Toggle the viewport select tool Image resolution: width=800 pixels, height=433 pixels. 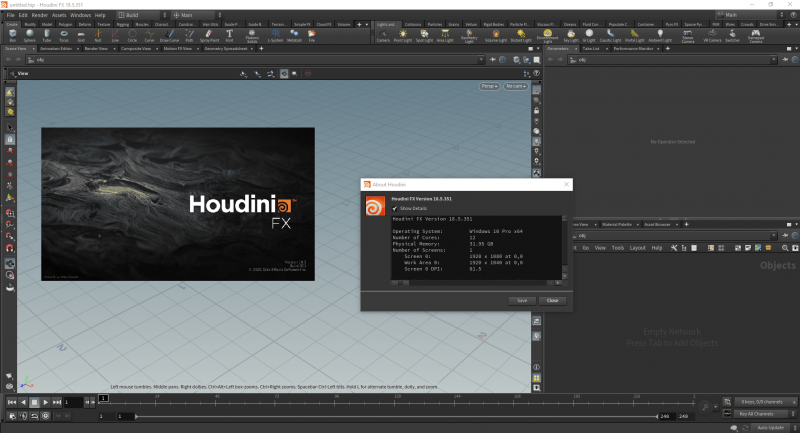click(10, 128)
